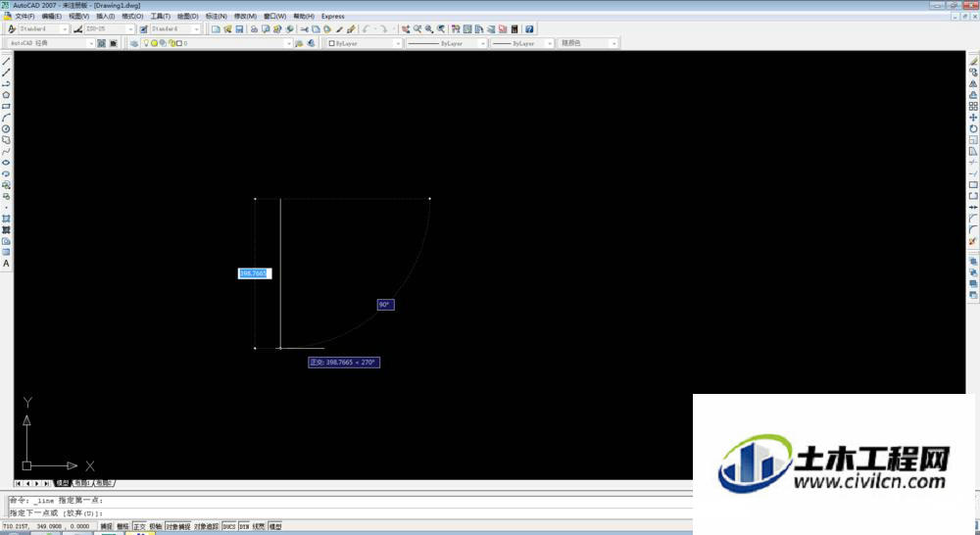980x535 pixels.
Task: Open the 视图(V) menu
Action: point(78,17)
